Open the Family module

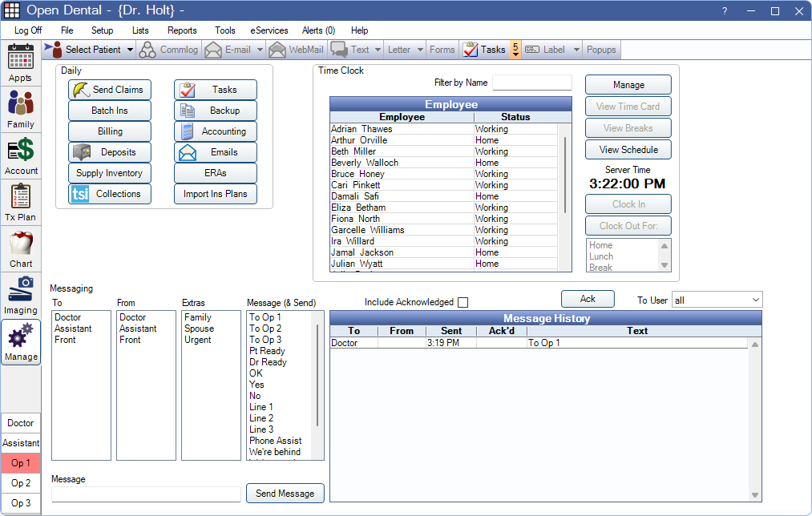pyautogui.click(x=21, y=109)
